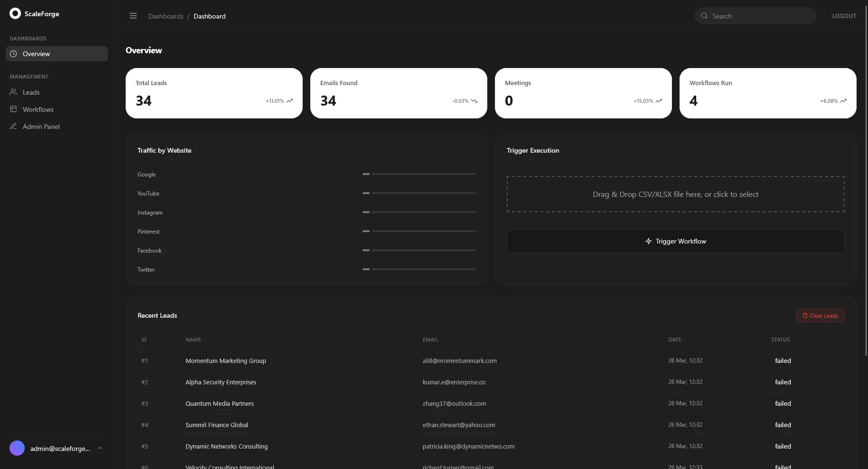Click the CSV/XLSX drag and drop upload zone
The width and height of the screenshot is (868, 469).
[x=676, y=194]
